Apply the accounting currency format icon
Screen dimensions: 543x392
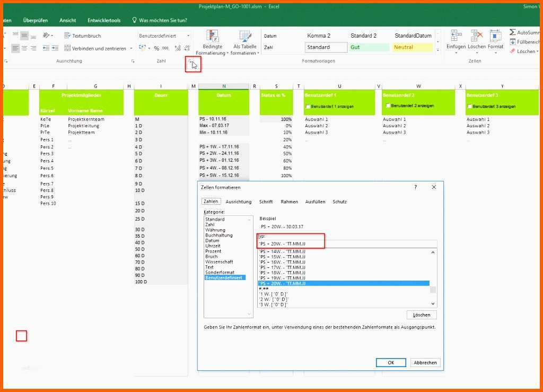point(142,48)
